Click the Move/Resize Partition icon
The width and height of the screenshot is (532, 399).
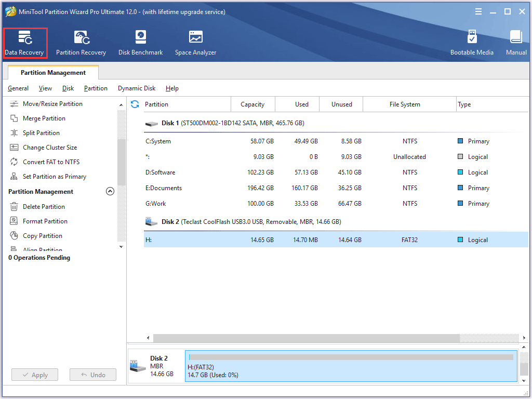14,104
